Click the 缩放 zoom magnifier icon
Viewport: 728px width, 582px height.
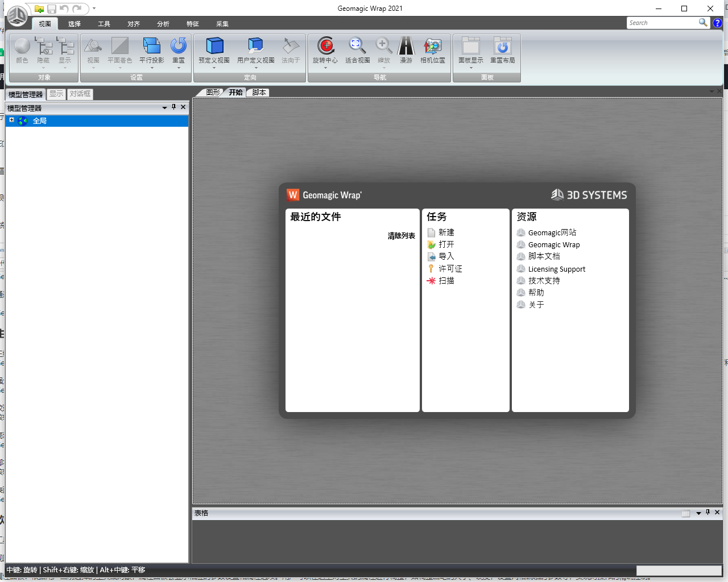click(384, 46)
